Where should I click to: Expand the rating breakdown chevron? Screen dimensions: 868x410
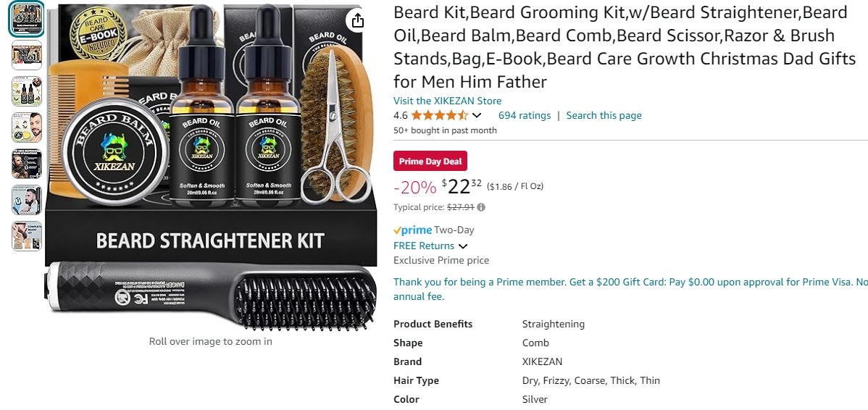(477, 116)
